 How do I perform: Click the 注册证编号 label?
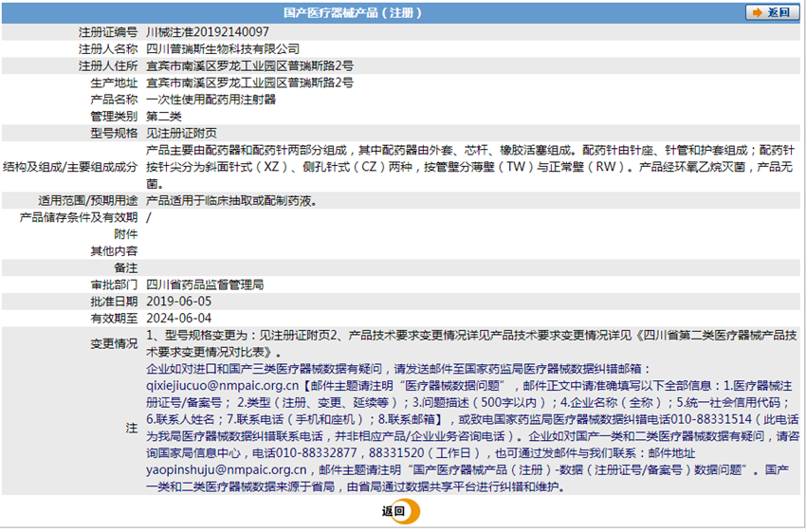(x=108, y=32)
